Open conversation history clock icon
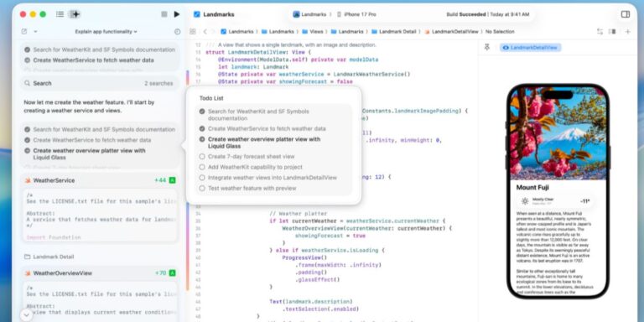 pos(178,32)
